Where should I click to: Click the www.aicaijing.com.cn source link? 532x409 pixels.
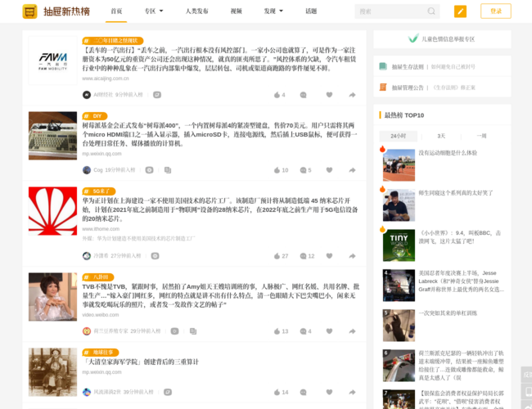click(x=106, y=79)
